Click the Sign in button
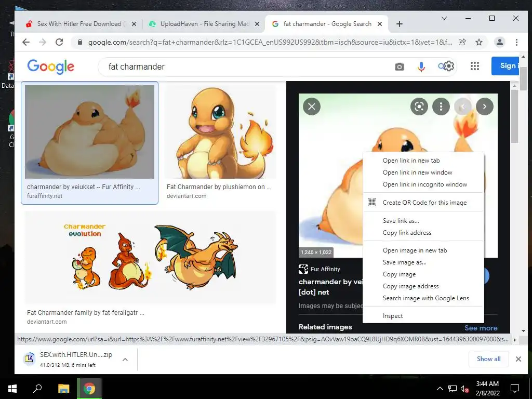 point(505,66)
